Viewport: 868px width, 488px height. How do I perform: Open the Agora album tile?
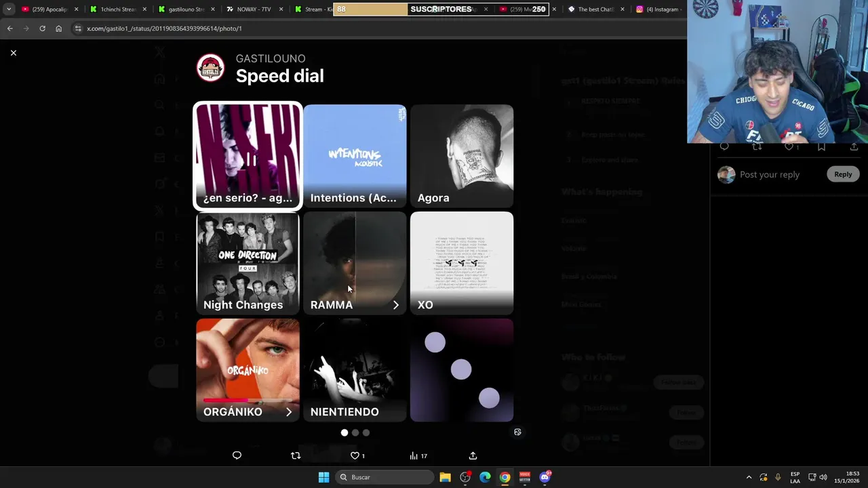(x=462, y=156)
